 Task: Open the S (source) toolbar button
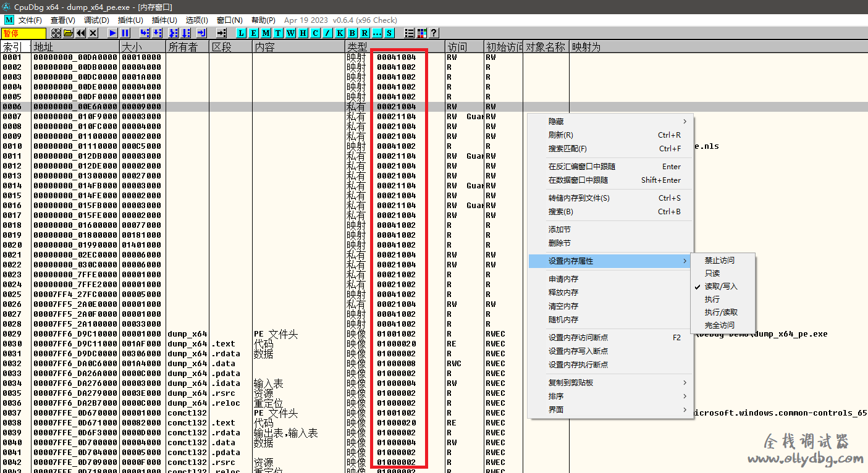pyautogui.click(x=389, y=33)
